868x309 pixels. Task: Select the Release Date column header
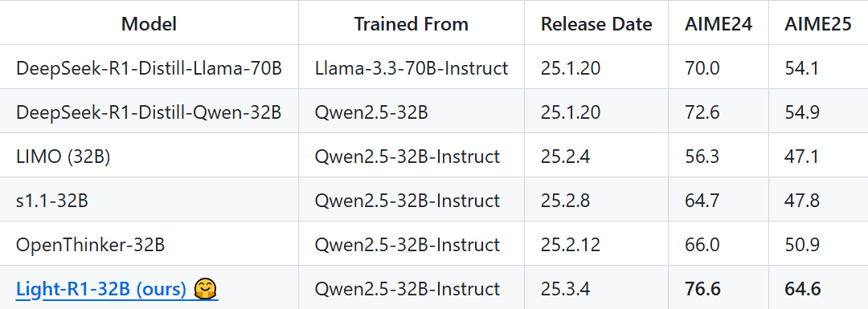tap(596, 24)
